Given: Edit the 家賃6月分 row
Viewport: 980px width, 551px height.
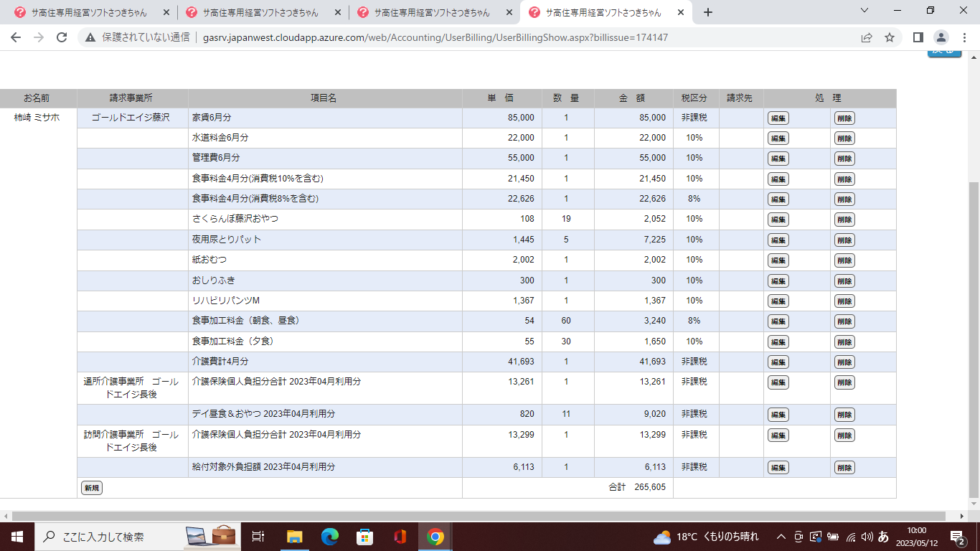Looking at the screenshot, I should coord(778,118).
